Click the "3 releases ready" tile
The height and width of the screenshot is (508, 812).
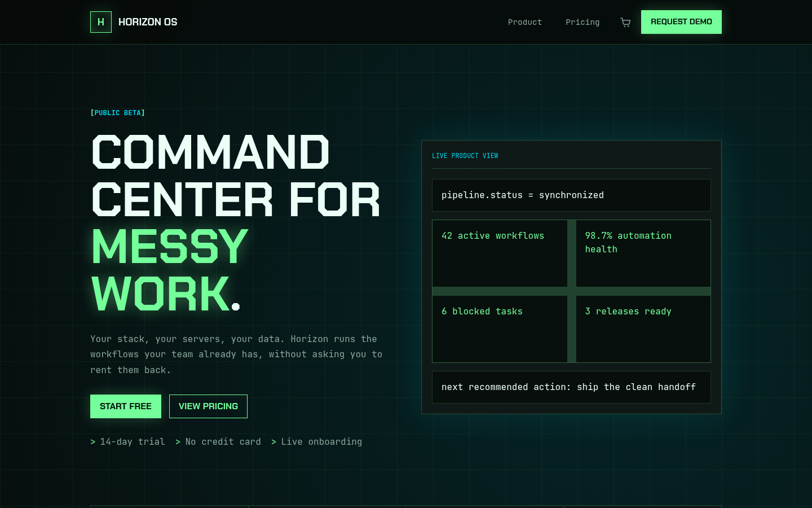(643, 329)
